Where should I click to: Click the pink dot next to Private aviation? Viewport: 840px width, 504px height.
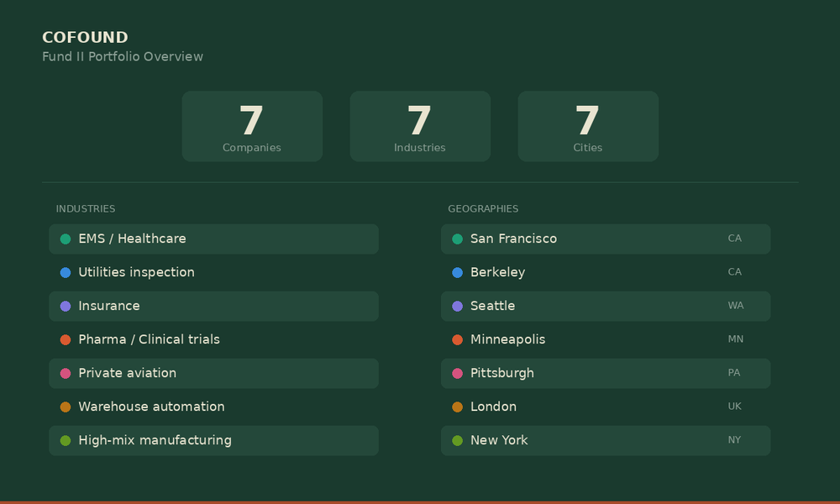coord(66,373)
